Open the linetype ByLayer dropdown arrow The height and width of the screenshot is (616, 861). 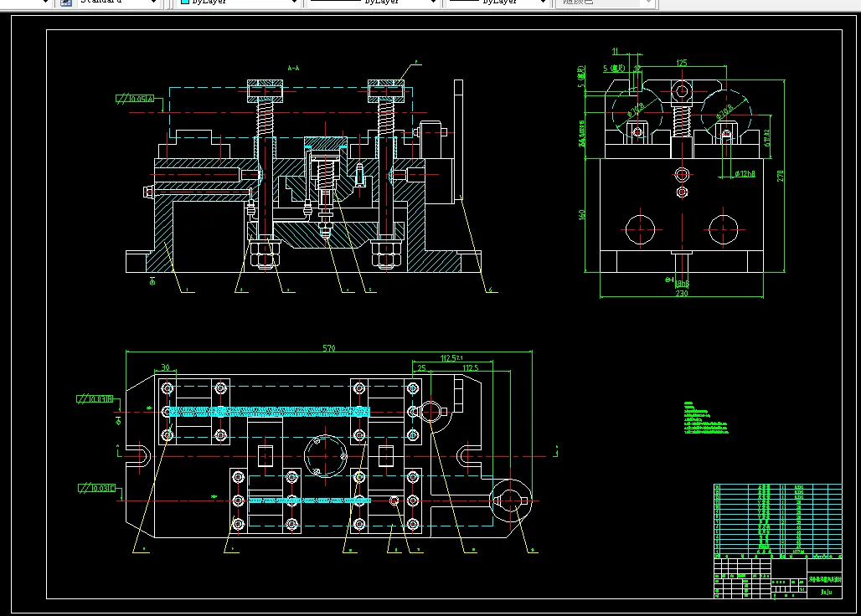tap(433, 3)
